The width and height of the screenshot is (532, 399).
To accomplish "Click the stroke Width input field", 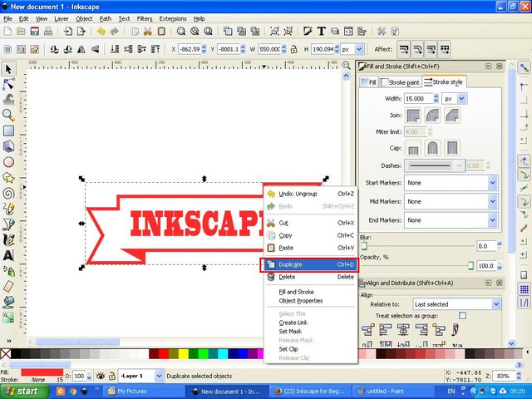I will (418, 99).
